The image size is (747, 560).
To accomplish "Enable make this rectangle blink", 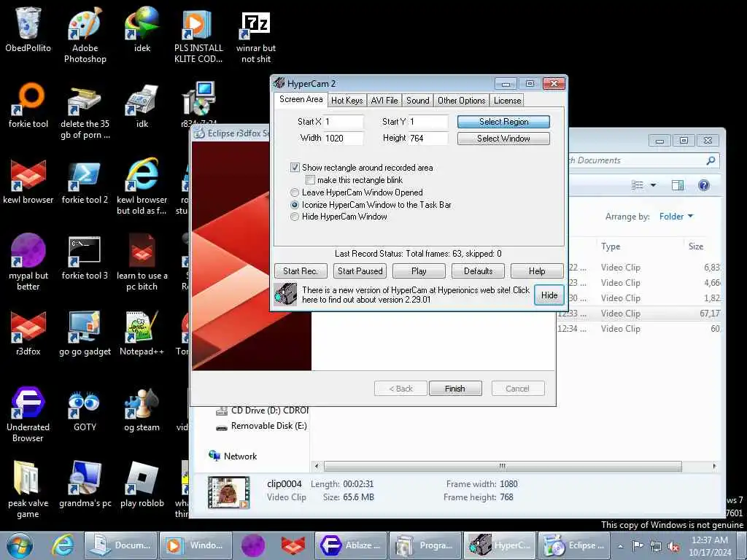I will (310, 180).
